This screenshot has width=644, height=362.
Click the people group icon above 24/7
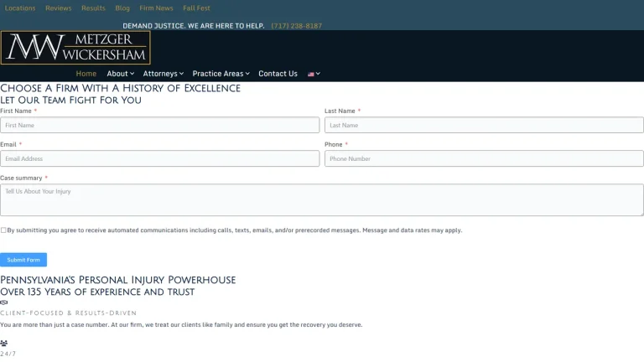point(3,343)
